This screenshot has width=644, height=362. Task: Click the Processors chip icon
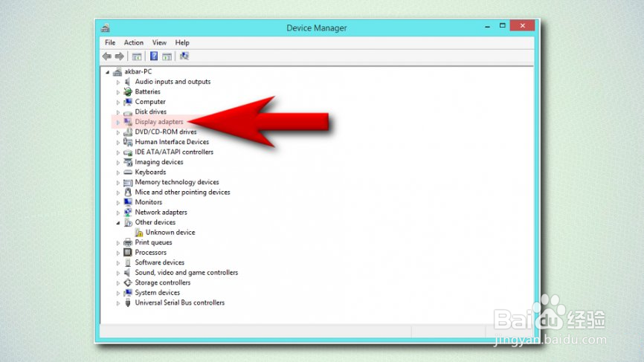pyautogui.click(x=128, y=253)
